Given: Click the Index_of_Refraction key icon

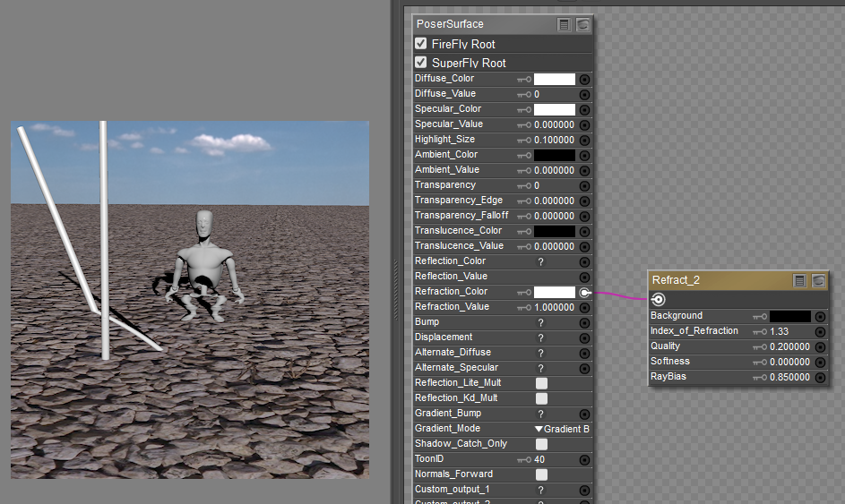Looking at the screenshot, I should coord(760,331).
